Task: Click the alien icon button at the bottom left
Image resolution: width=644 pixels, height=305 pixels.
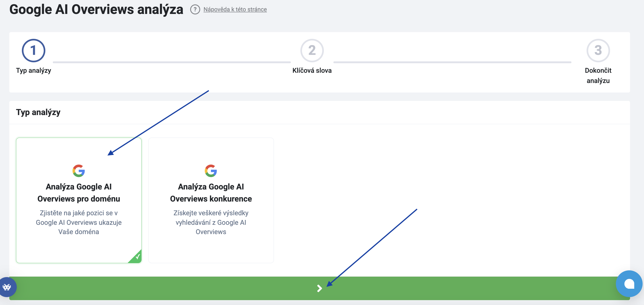Action: (7, 287)
